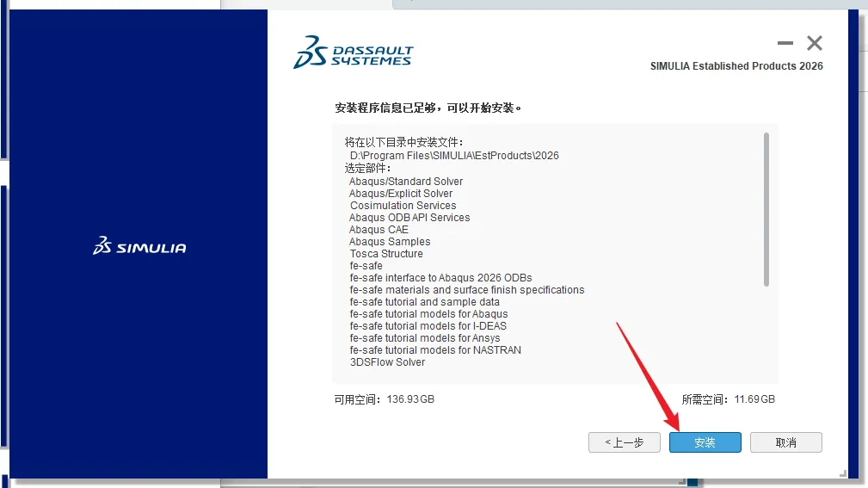
Task: Select fe-safe tutorial models for Ansys
Action: (425, 338)
